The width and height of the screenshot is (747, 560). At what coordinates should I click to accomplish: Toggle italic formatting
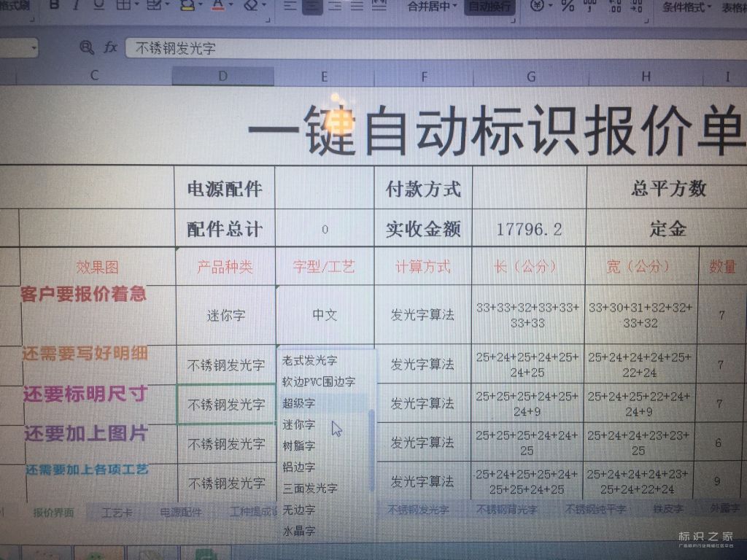point(76,5)
